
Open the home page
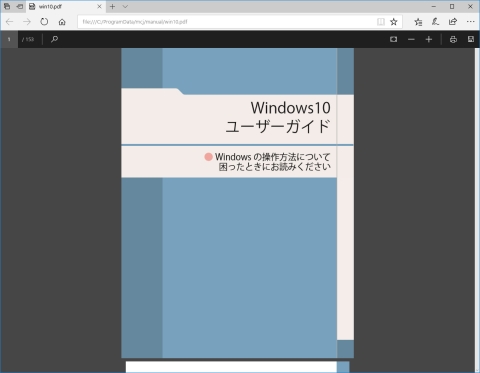click(62, 22)
